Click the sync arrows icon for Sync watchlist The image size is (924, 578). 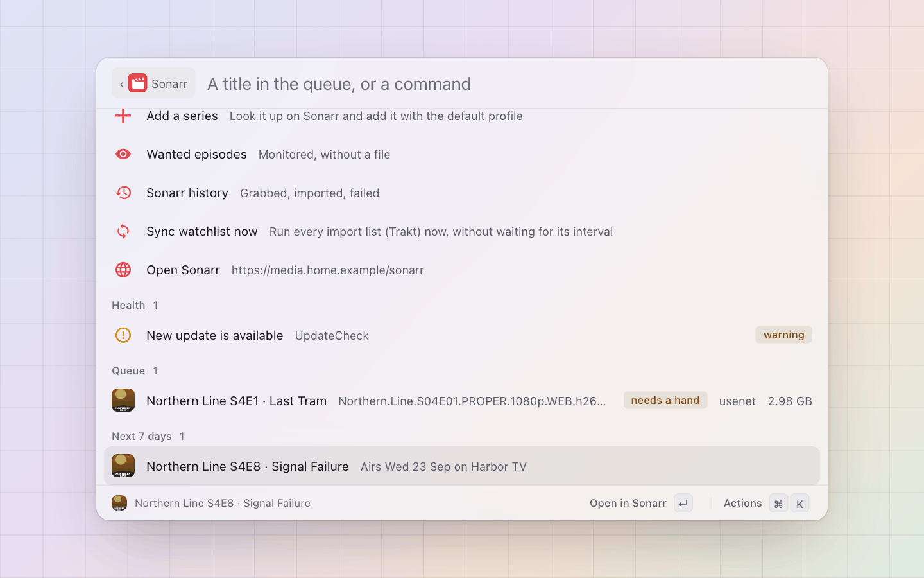(x=123, y=231)
